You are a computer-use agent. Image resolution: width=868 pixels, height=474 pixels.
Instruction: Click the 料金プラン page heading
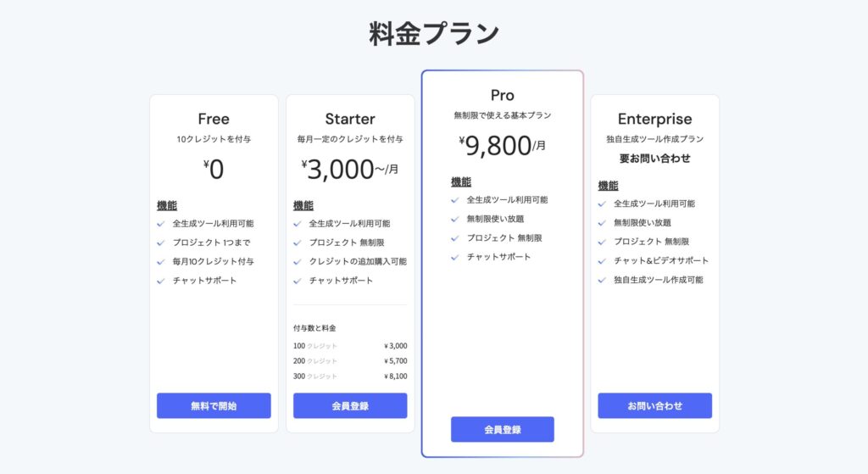click(434, 34)
